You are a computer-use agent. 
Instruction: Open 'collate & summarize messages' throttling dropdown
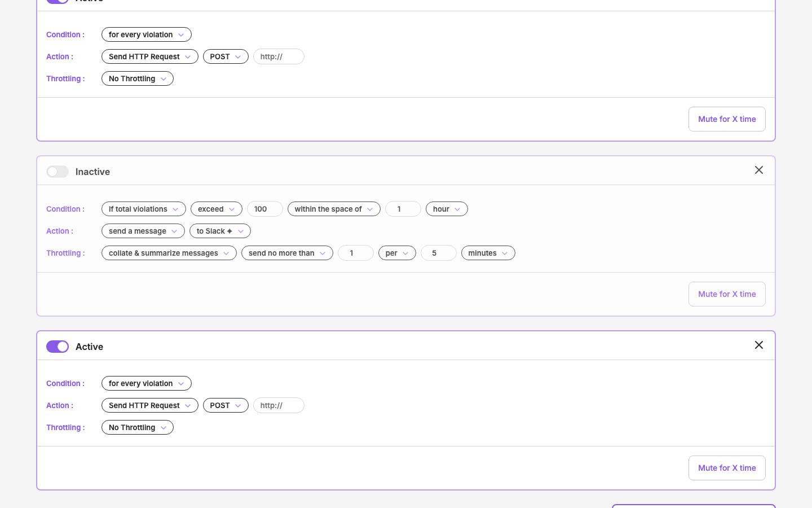pyautogui.click(x=169, y=253)
